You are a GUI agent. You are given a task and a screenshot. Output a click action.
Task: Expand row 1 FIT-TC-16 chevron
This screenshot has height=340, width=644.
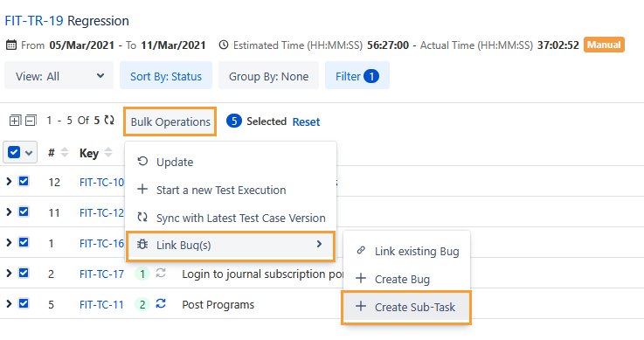click(9, 243)
